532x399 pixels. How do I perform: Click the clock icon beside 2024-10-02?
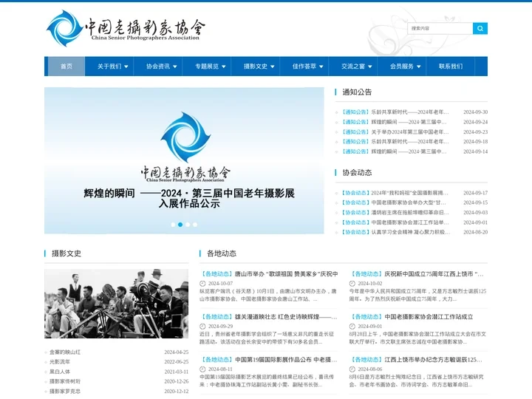[352, 284]
